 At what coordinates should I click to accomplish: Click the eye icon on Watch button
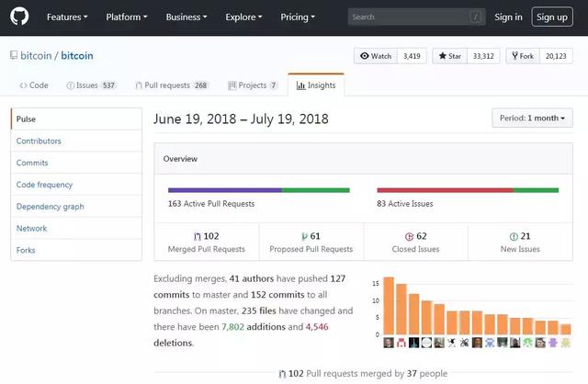tap(364, 56)
